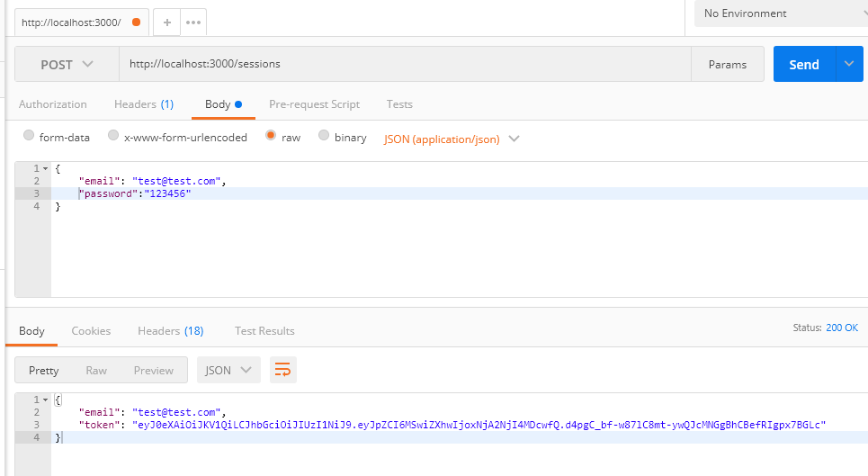This screenshot has height=476, width=868.
Task: Click the request URL input field
Action: coord(405,64)
